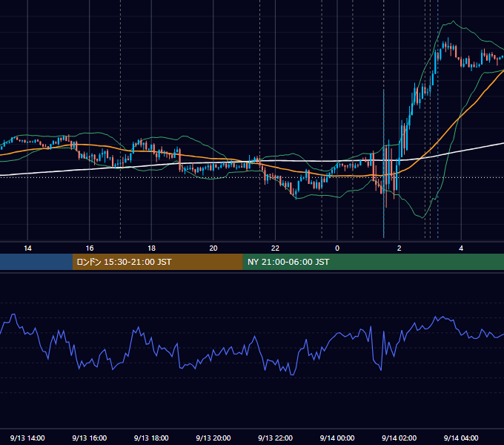The width and height of the screenshot is (504, 445).
Task: Click the blue session bar before ロンドン
Action: click(36, 262)
